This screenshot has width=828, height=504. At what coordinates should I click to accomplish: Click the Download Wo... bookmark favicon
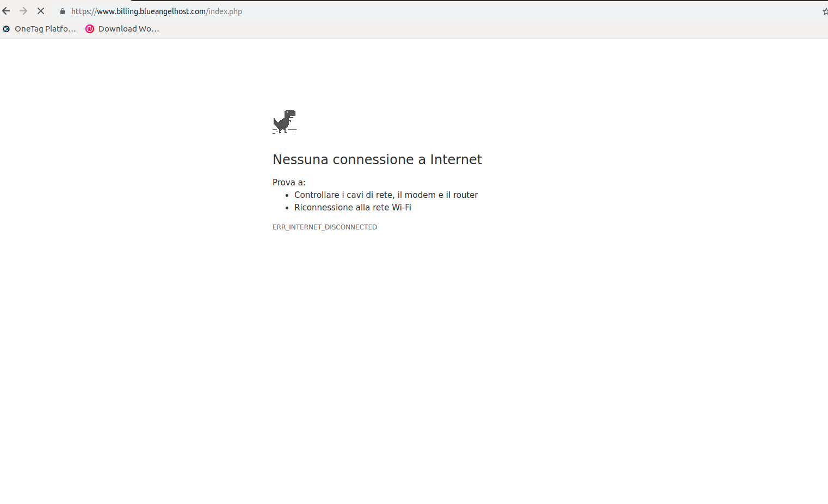coord(90,29)
